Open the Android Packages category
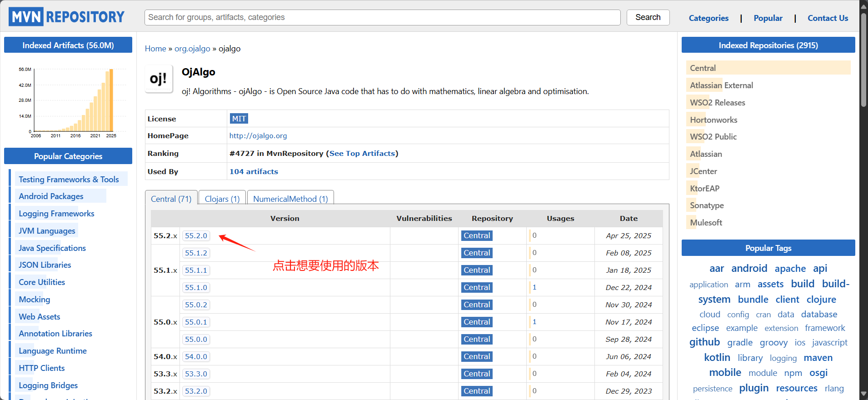 pos(51,196)
